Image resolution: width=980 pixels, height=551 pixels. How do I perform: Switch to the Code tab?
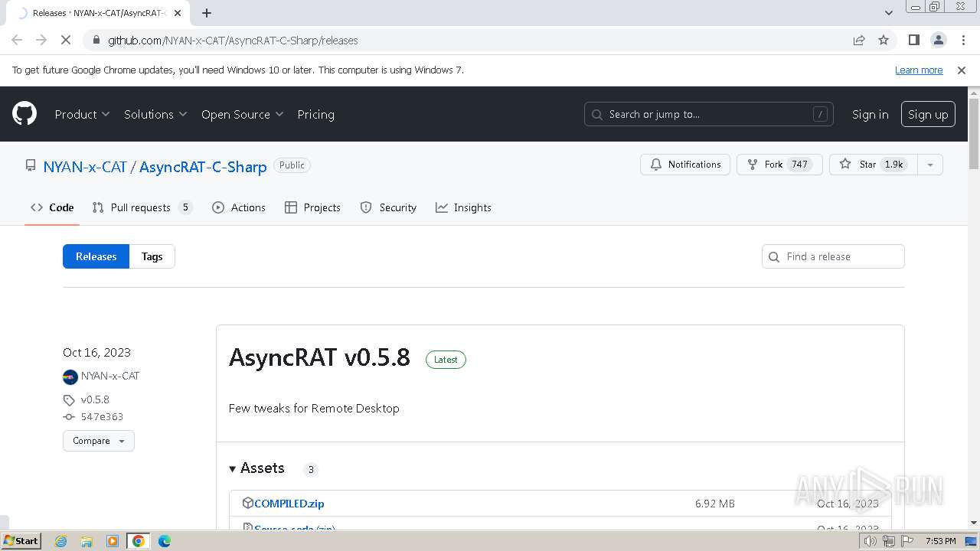(52, 207)
